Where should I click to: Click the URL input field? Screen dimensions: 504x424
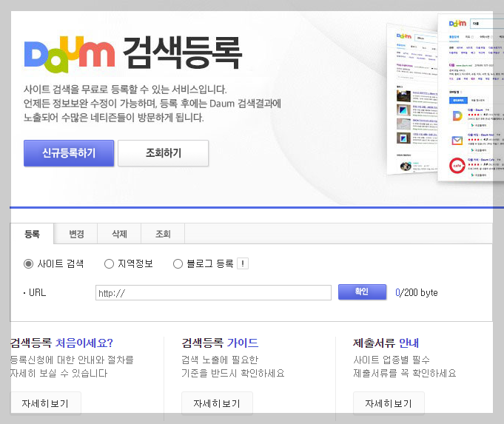[213, 292]
